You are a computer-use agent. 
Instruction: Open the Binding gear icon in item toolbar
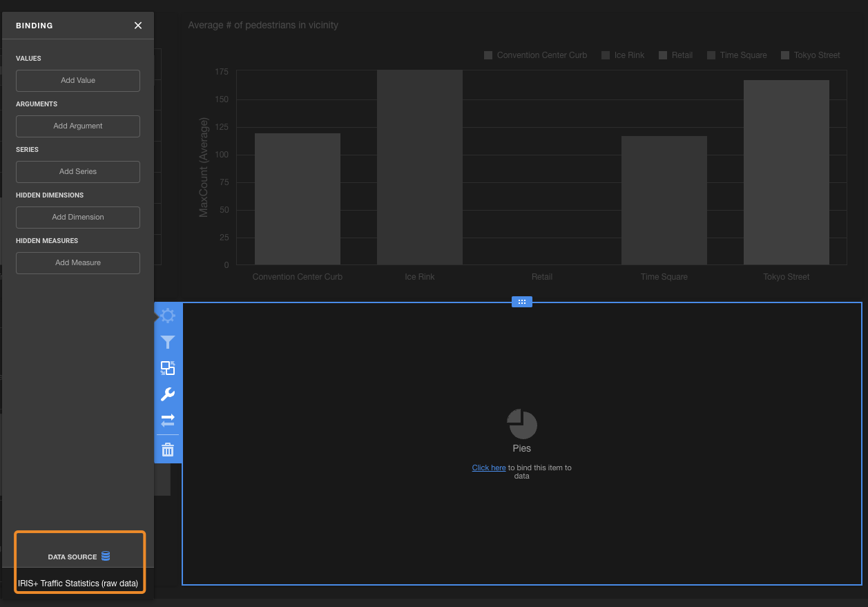(168, 316)
